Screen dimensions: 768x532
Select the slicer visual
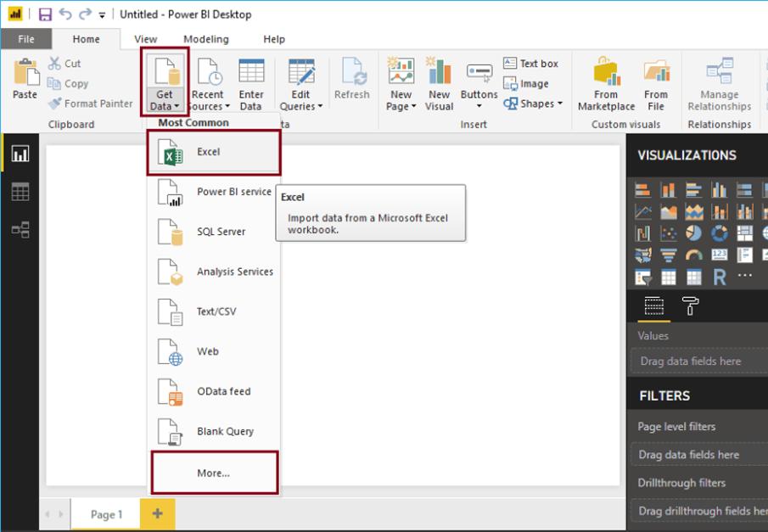pos(643,277)
